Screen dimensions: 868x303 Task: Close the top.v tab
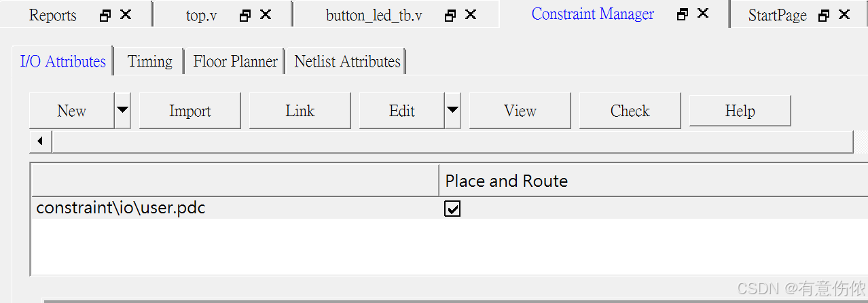(x=266, y=14)
